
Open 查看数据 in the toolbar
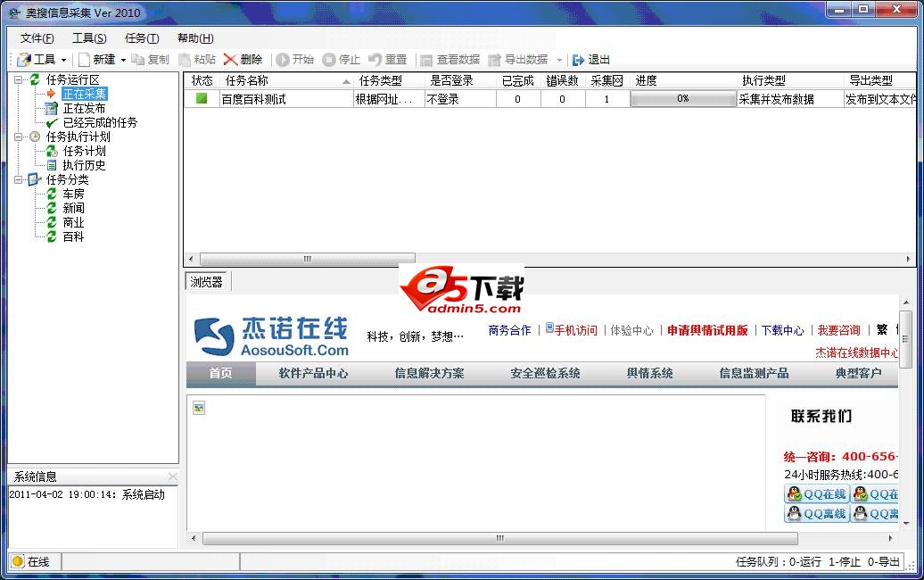point(450,60)
